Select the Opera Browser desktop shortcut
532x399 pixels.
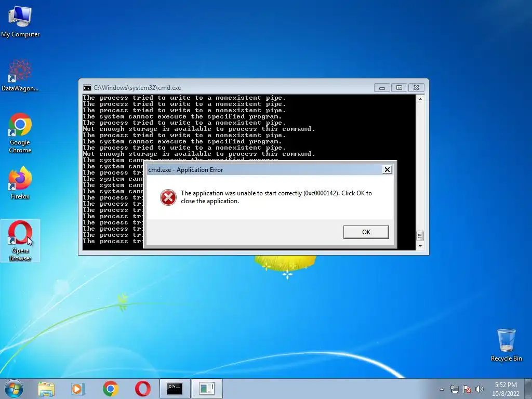(x=20, y=241)
